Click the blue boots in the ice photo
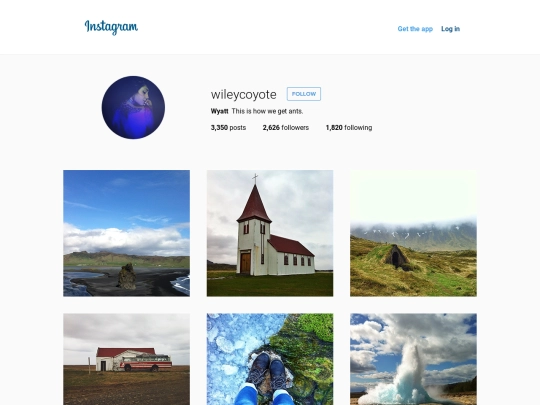Screen dimensions: 540x405 (268, 372)
